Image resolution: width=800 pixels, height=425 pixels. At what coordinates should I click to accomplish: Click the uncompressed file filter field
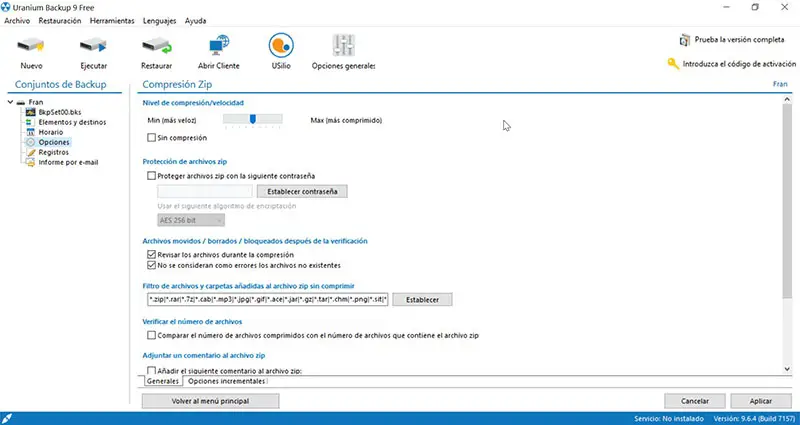267,300
